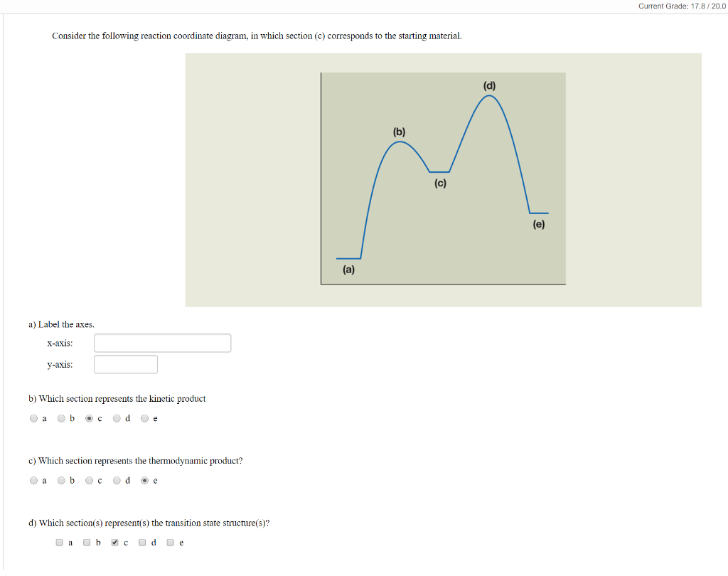This screenshot has width=728, height=576.
Task: Check box b for transition state structures
Action: 87,542
